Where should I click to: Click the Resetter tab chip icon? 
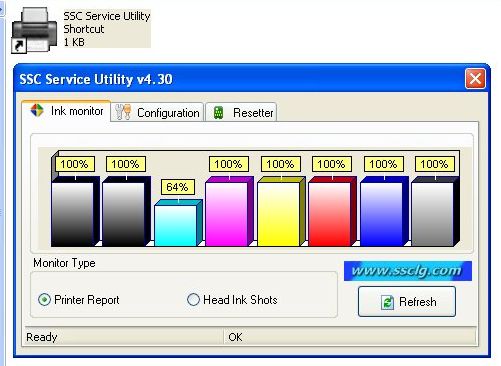point(218,113)
